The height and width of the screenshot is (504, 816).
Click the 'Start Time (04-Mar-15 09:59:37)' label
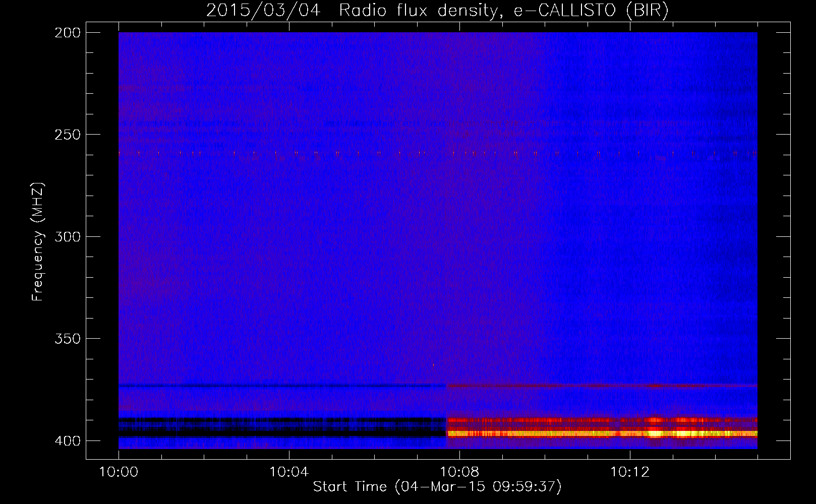[x=437, y=487]
